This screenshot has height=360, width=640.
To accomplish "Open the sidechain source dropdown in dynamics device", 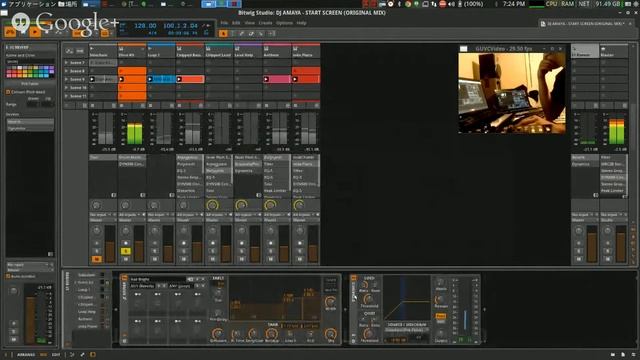I will point(407,330).
